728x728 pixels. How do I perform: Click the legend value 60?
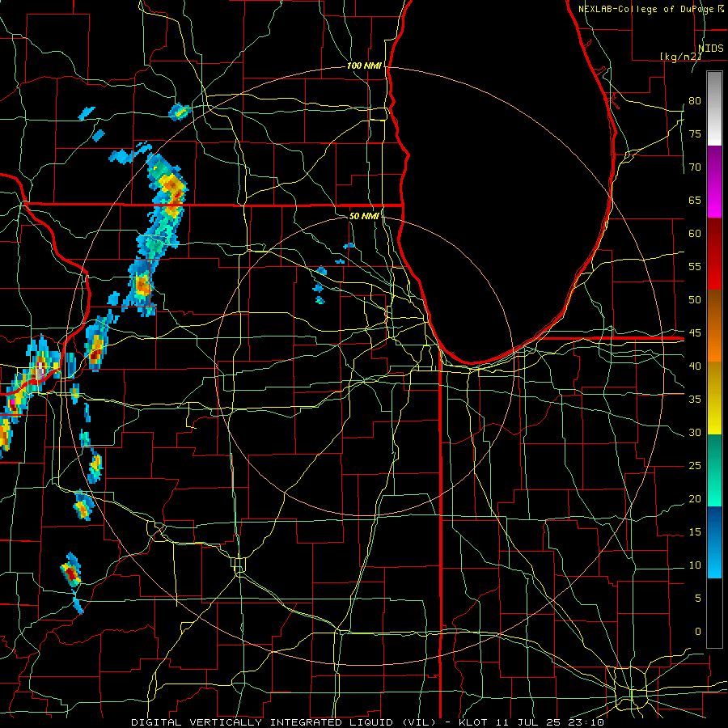click(x=695, y=234)
